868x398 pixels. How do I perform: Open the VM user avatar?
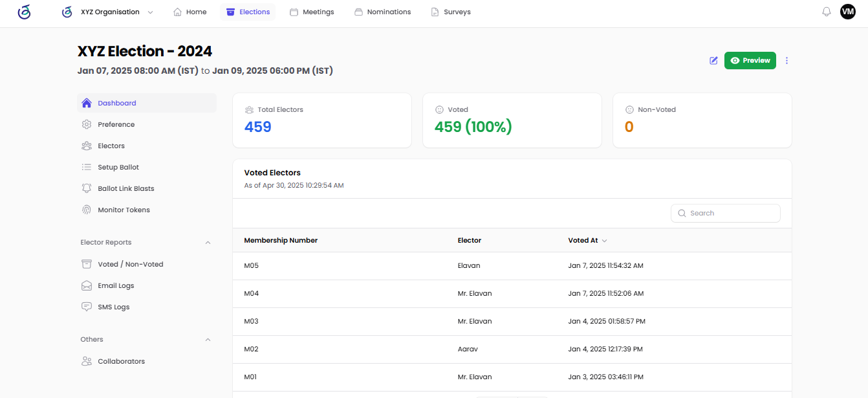pos(847,12)
